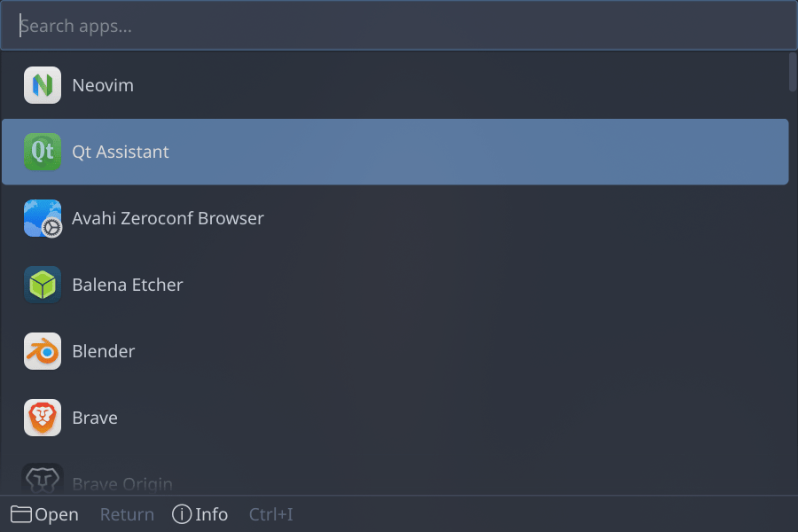Choose the Brave Origin entry
Screen dimensions: 798x532
(395, 479)
